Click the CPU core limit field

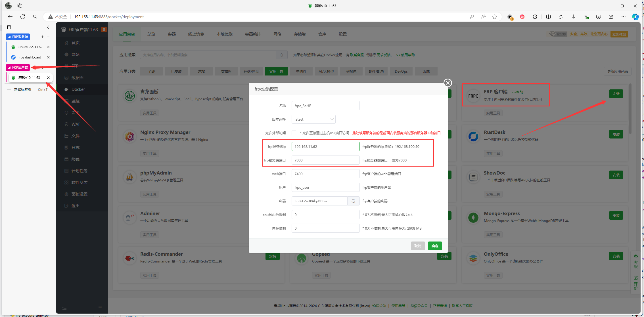(325, 215)
